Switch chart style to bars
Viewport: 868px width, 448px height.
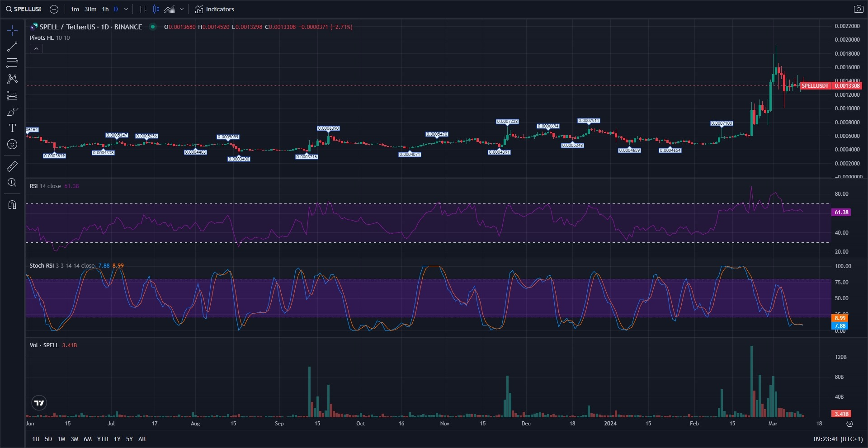click(x=143, y=9)
